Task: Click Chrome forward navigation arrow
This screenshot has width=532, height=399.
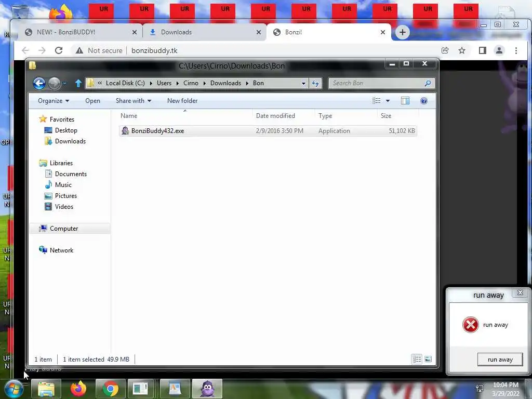Action: click(x=42, y=50)
